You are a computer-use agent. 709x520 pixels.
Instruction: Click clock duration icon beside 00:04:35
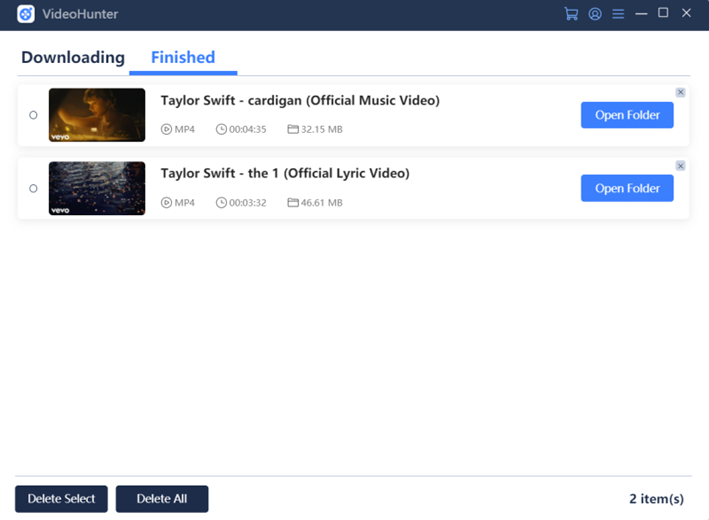point(221,129)
